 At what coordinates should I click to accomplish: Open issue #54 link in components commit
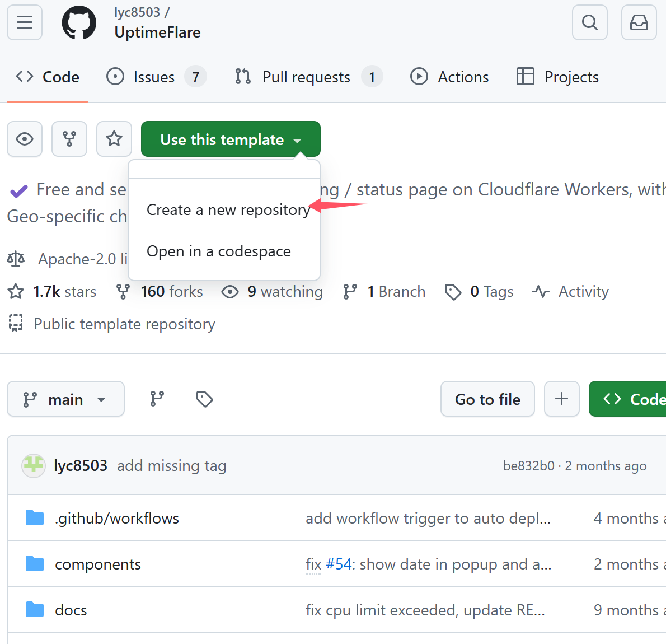pos(339,564)
